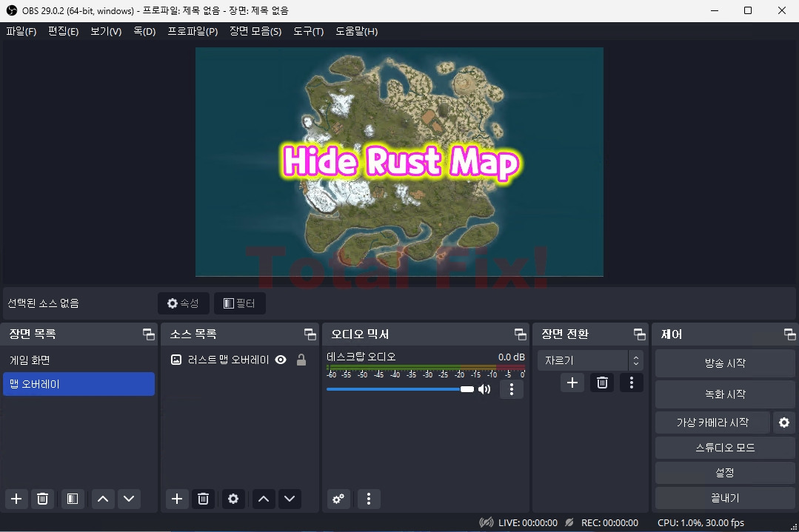The height and width of the screenshot is (532, 799).
Task: Open advanced audio properties gears icon
Action: click(338, 499)
